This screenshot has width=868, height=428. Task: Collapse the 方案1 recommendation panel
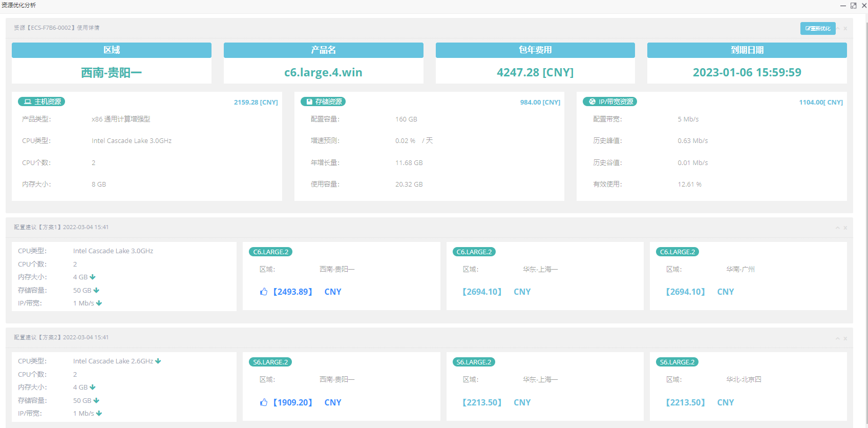tap(838, 228)
